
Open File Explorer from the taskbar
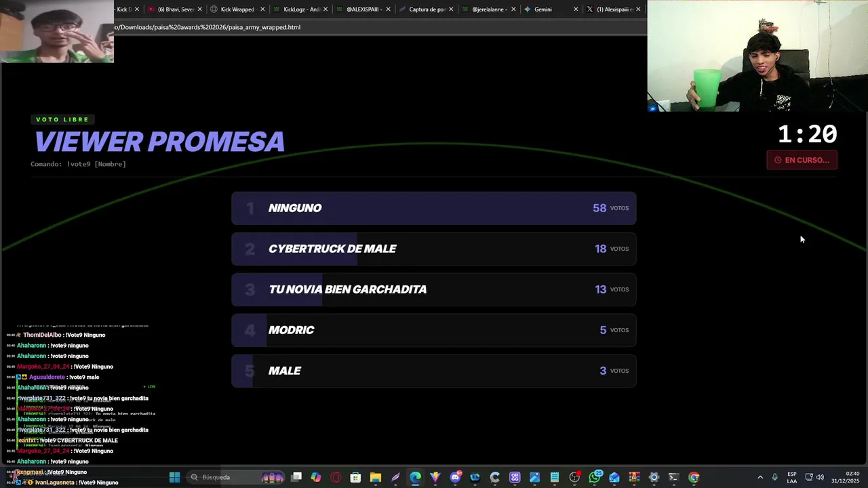point(376,477)
